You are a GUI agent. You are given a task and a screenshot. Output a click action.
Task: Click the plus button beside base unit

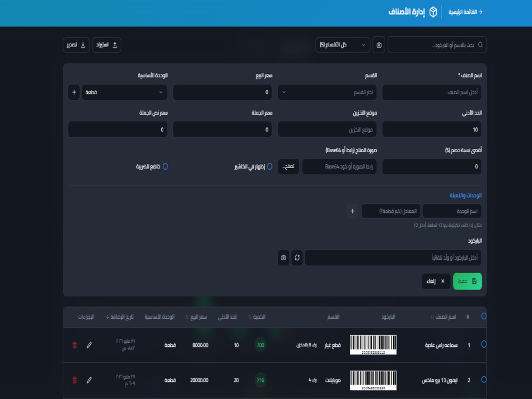tap(74, 92)
